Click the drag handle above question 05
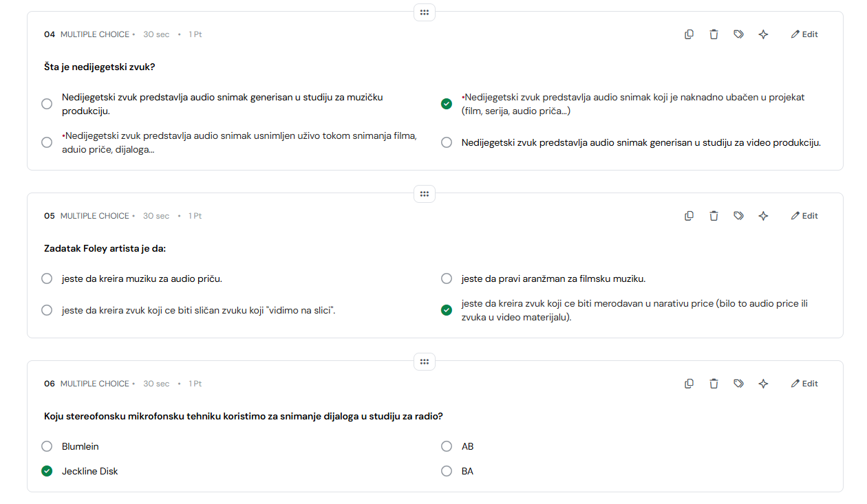The height and width of the screenshot is (504, 867). click(425, 194)
